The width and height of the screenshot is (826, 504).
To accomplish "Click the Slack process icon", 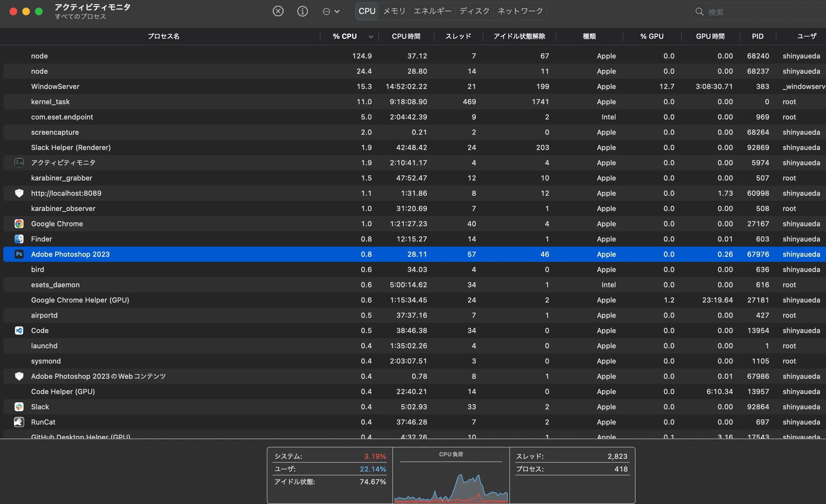I will click(x=19, y=407).
